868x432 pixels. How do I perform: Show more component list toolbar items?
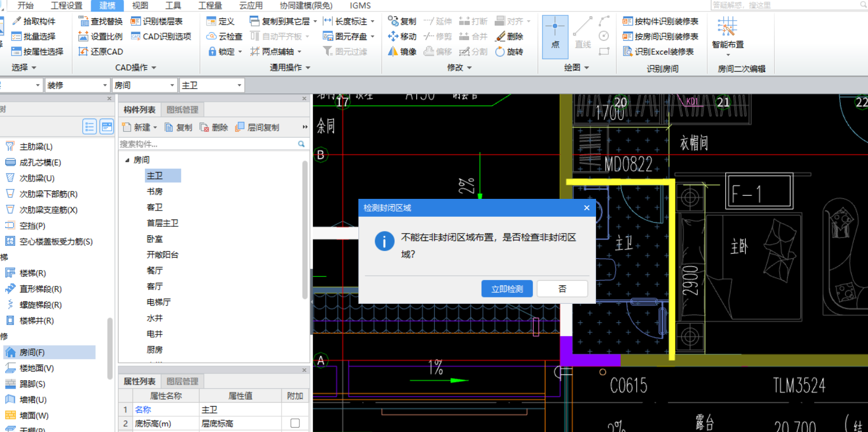[x=305, y=127]
